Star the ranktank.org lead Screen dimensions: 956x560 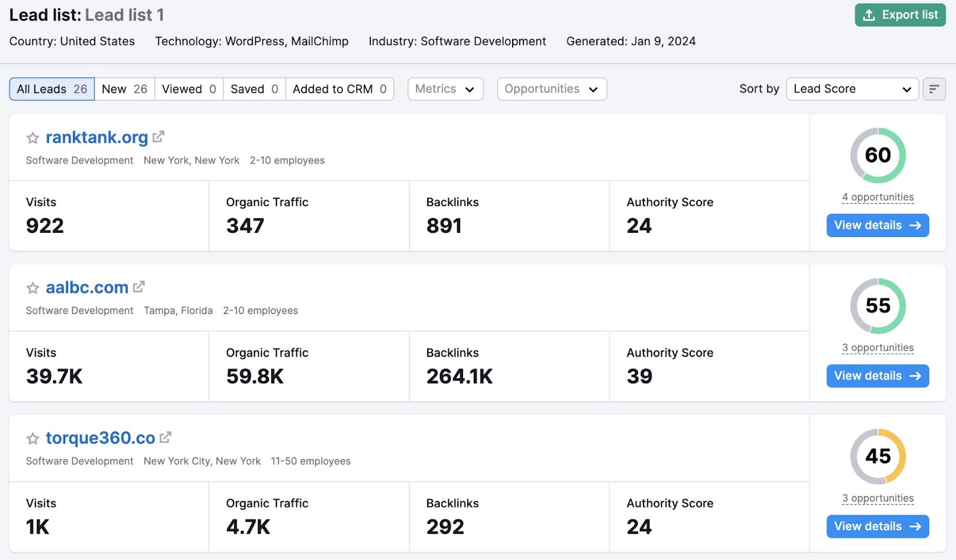[x=32, y=138]
